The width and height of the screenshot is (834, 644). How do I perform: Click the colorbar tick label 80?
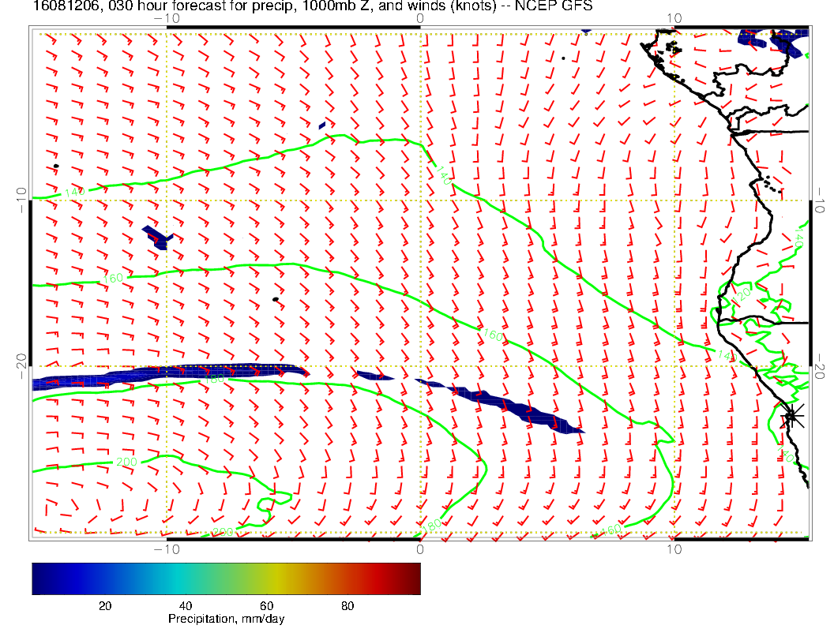(347, 605)
